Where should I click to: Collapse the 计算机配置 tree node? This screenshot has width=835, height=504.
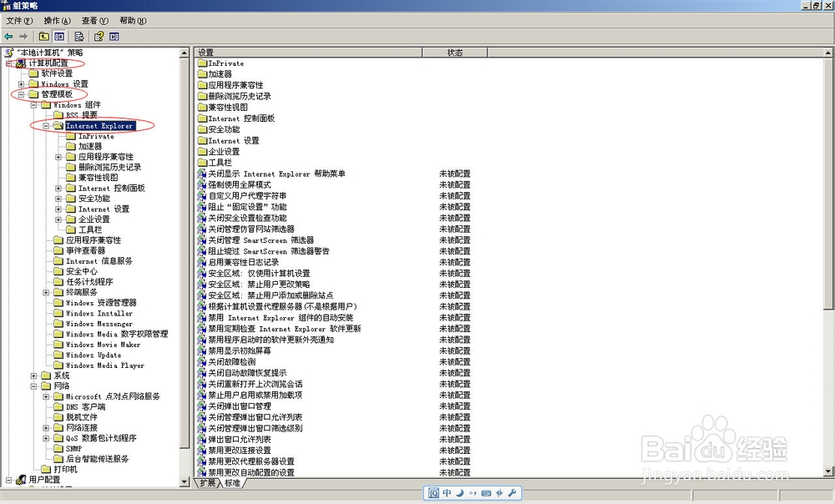(8, 63)
